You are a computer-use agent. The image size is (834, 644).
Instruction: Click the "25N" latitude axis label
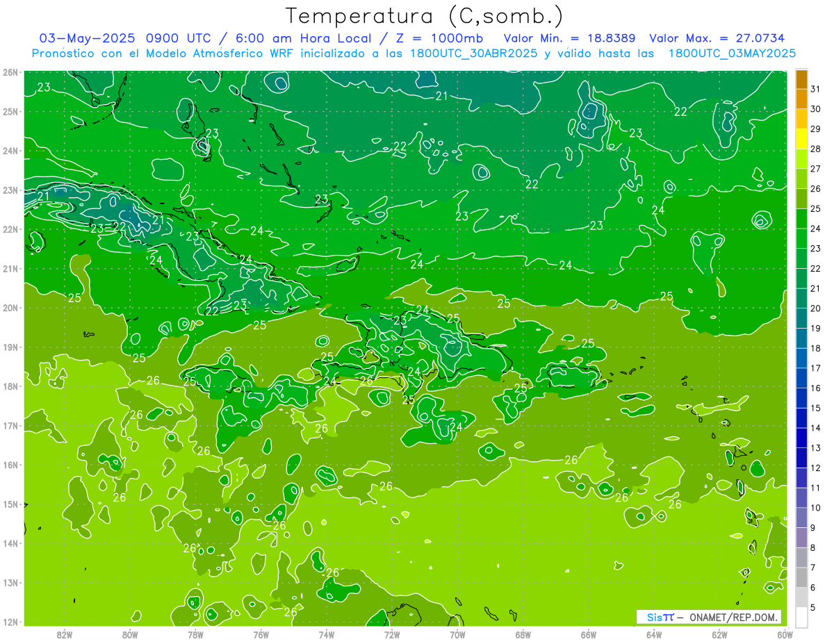[10, 111]
